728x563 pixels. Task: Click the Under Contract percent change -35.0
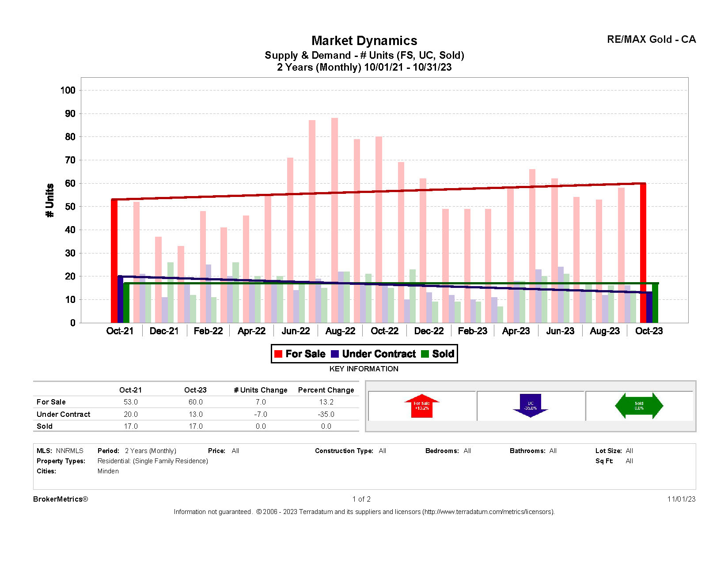326,414
